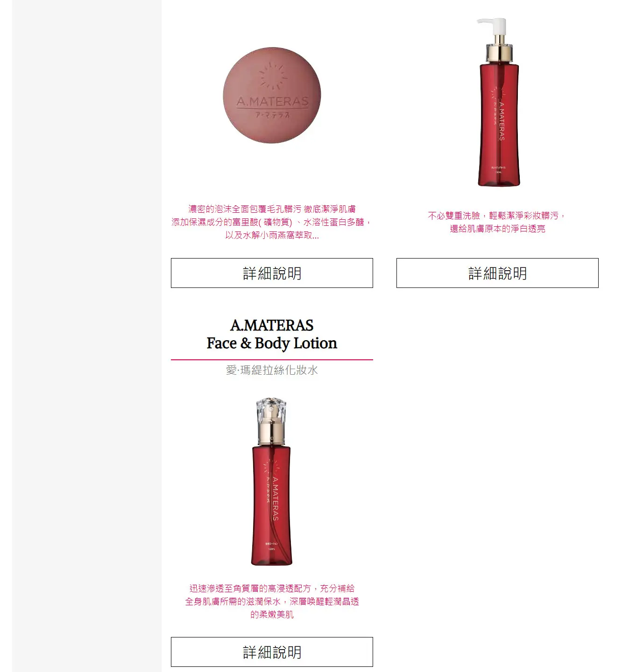Screen dimensions: 622x672
Task: Click the Face & Body Lotion bottle image
Action: click(272, 482)
